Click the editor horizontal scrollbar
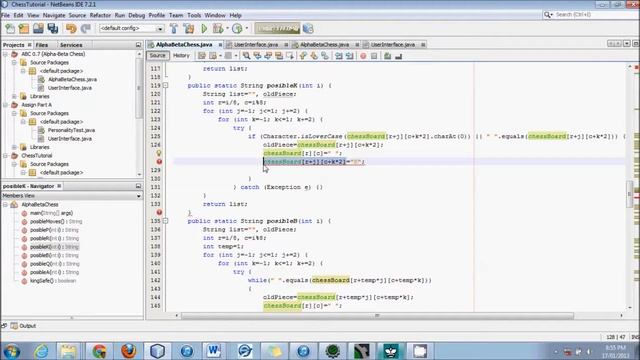The height and width of the screenshot is (360, 640). click(x=378, y=316)
